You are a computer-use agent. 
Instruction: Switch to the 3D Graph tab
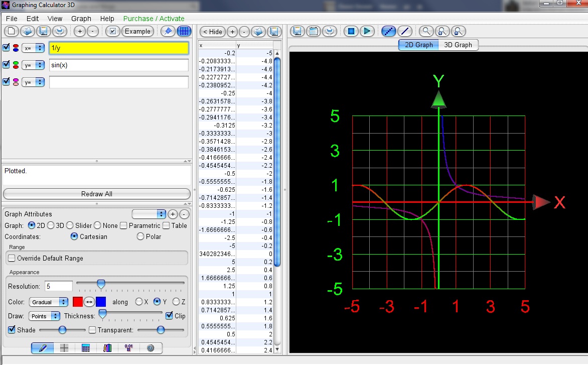point(458,44)
